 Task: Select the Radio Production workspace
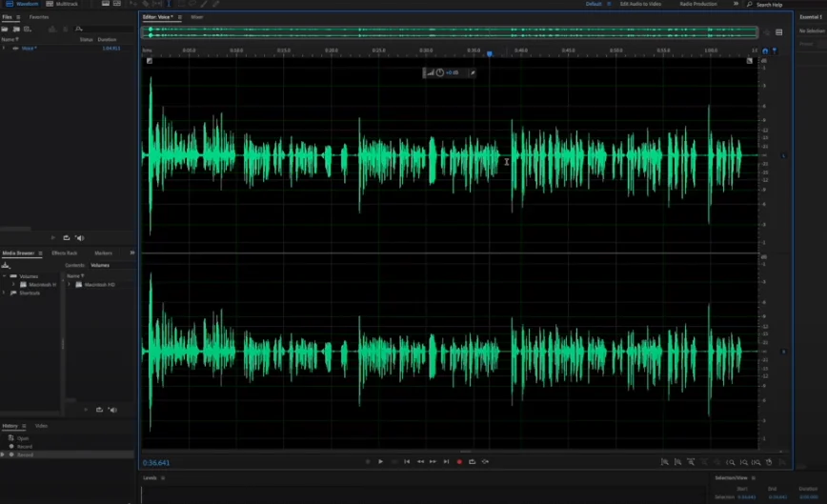(x=697, y=4)
